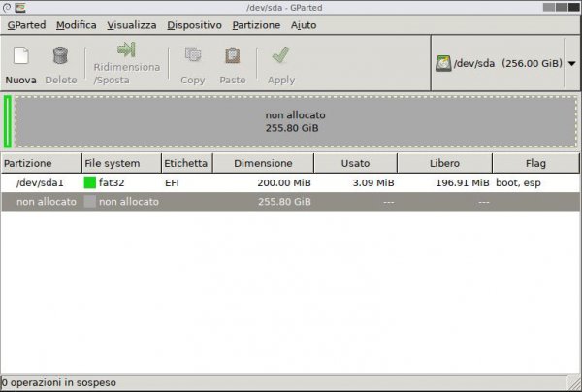This screenshot has height=392, width=582.
Task: Open the device selector dropdown arrow
Action: 572,63
